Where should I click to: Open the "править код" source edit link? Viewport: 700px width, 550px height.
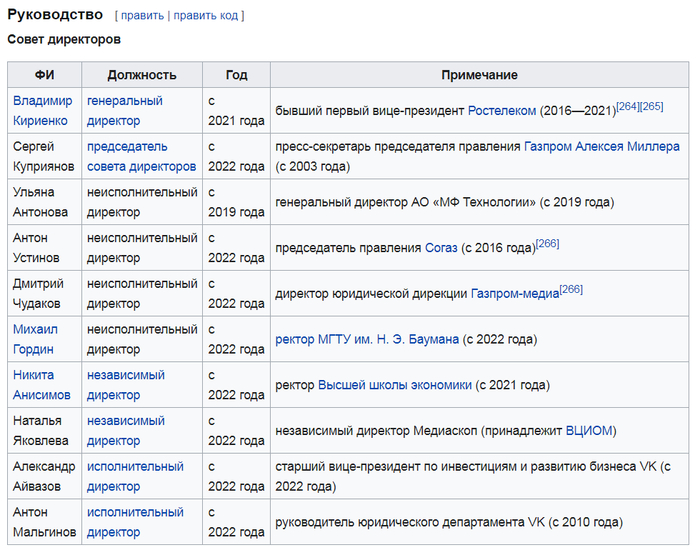(206, 16)
